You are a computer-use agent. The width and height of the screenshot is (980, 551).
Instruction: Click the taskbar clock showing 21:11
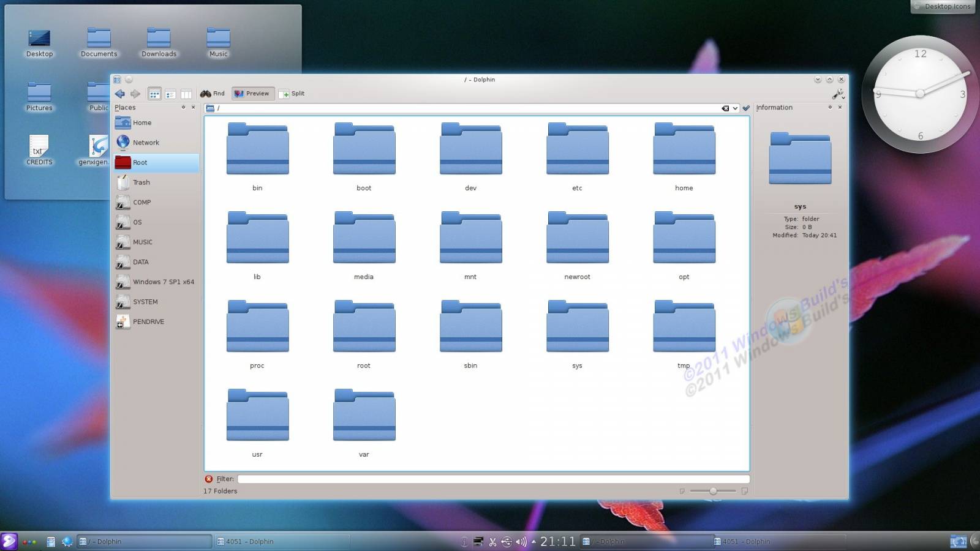[557, 541]
